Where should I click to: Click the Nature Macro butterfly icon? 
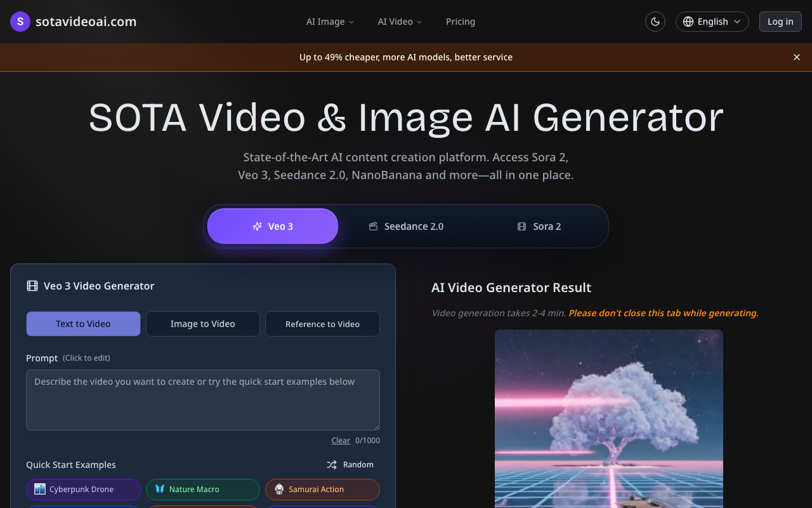coord(160,489)
